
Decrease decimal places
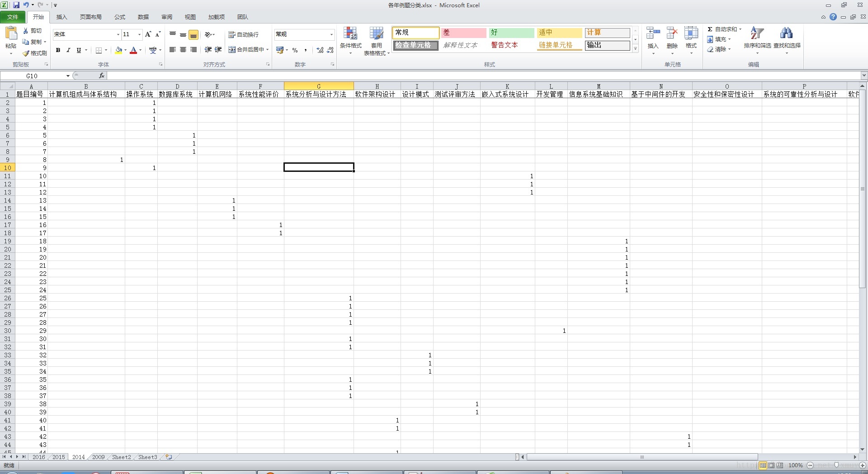pyautogui.click(x=330, y=50)
